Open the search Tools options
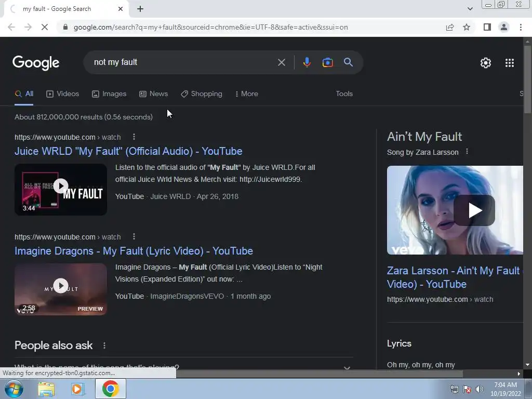The image size is (532, 399). [x=344, y=94]
